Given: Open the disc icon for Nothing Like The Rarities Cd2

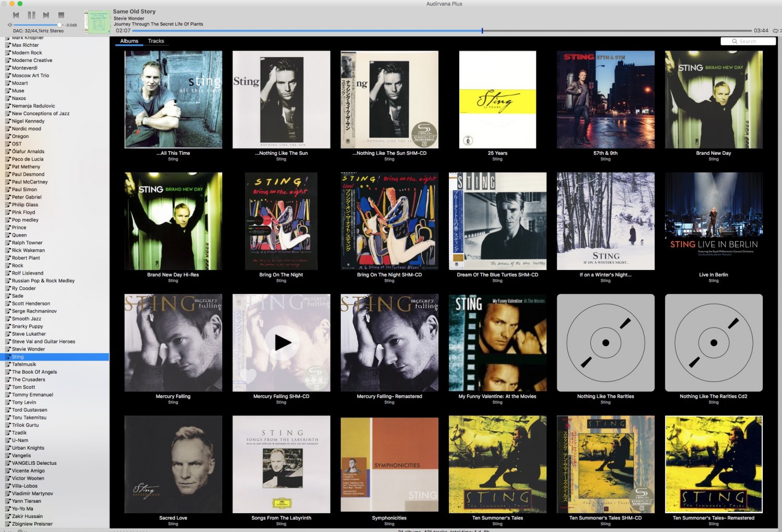Looking at the screenshot, I should coord(714,343).
